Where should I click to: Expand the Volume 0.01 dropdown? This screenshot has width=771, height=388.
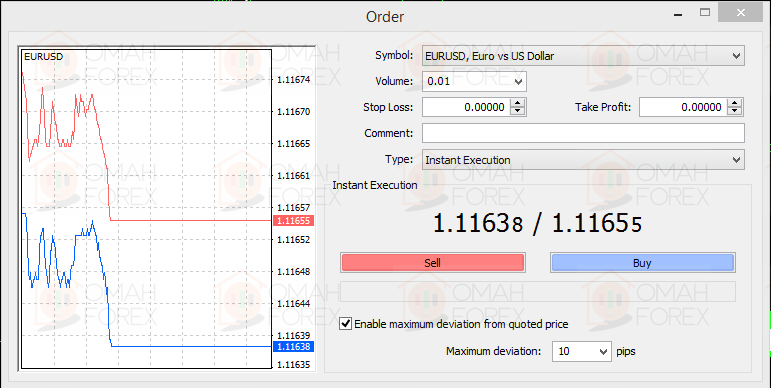pyautogui.click(x=474, y=81)
